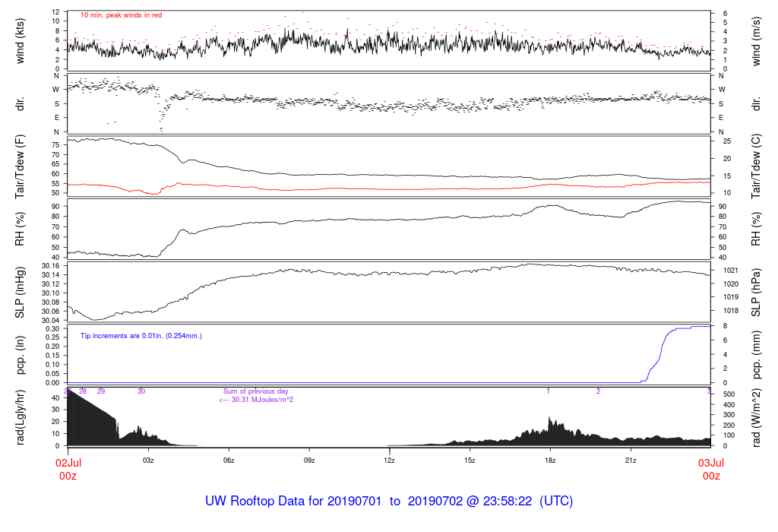Click the '500' W/m^2 radiation tick
Image resolution: width=778 pixels, height=532 pixels.
pos(729,394)
